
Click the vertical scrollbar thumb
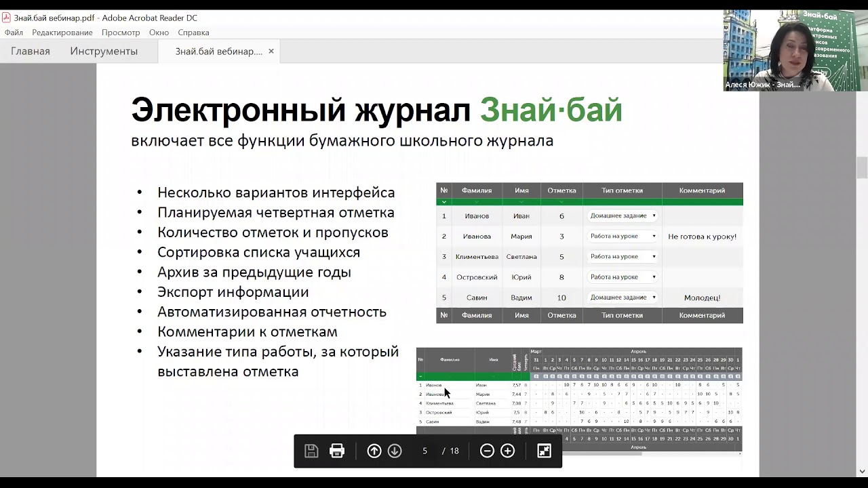tap(862, 167)
